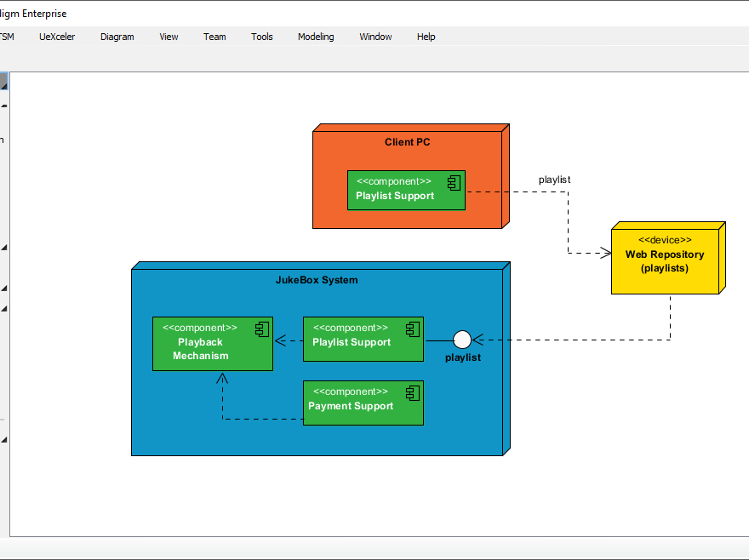Image resolution: width=749 pixels, height=560 pixels.
Task: Select the Client PC node
Action: [409, 142]
